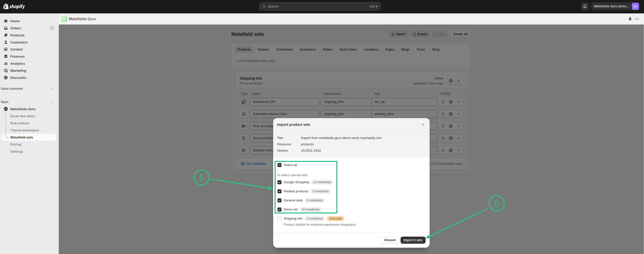Switch to the Blogs tab

[x=405, y=50]
